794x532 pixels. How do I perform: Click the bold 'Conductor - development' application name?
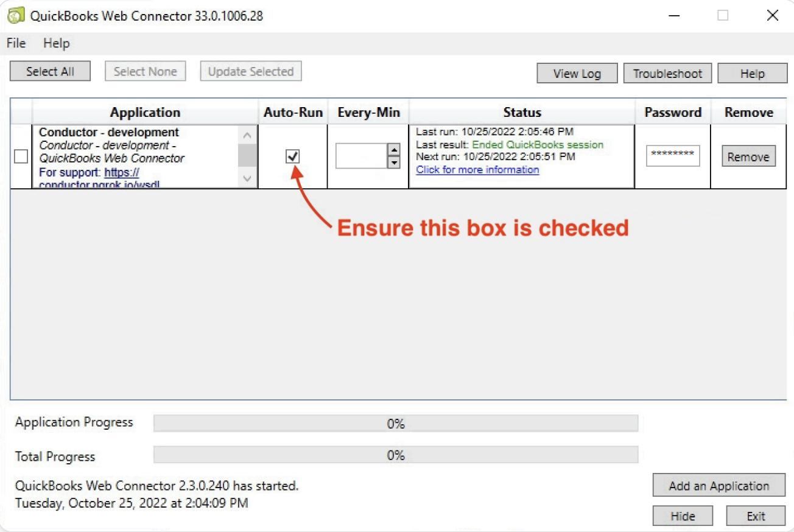[109, 132]
